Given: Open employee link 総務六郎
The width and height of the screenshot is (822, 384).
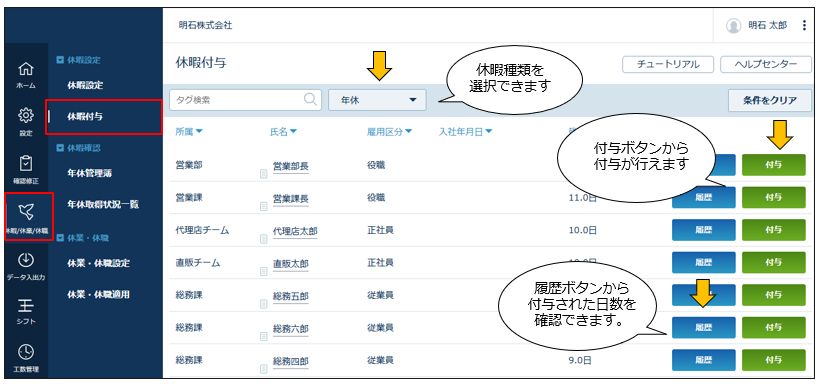Looking at the screenshot, I should tap(290, 329).
